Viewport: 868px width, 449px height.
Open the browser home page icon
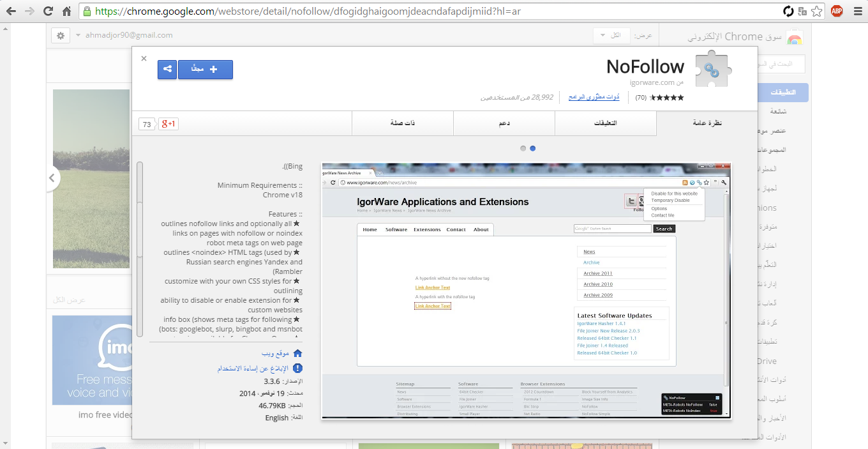click(x=67, y=11)
